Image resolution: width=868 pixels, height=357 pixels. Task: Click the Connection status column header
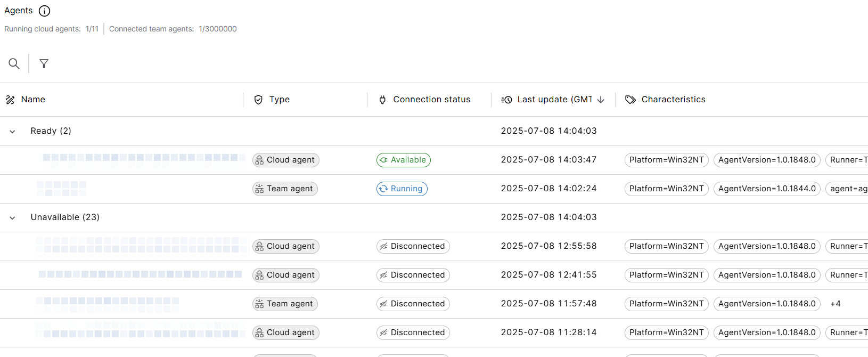click(431, 100)
